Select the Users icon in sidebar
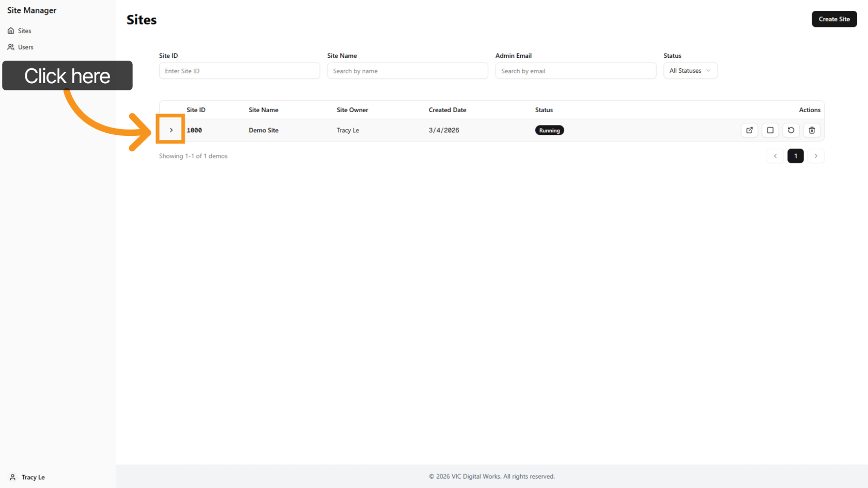Image resolution: width=868 pixels, height=488 pixels. [11, 47]
